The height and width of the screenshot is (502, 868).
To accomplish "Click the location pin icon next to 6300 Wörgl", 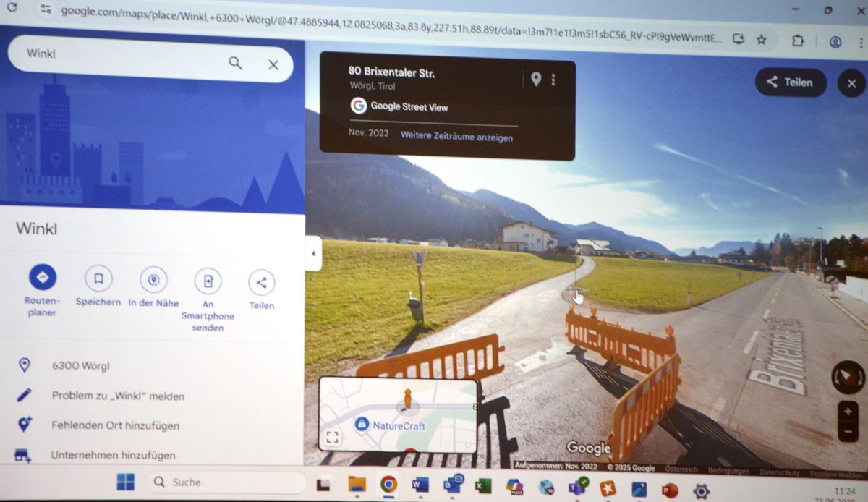I will 24,365.
